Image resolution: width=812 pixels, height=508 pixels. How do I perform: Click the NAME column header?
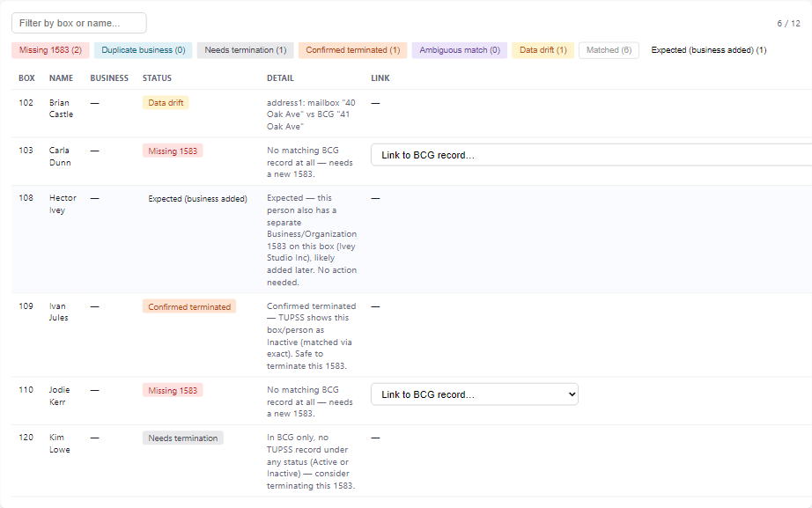click(61, 78)
